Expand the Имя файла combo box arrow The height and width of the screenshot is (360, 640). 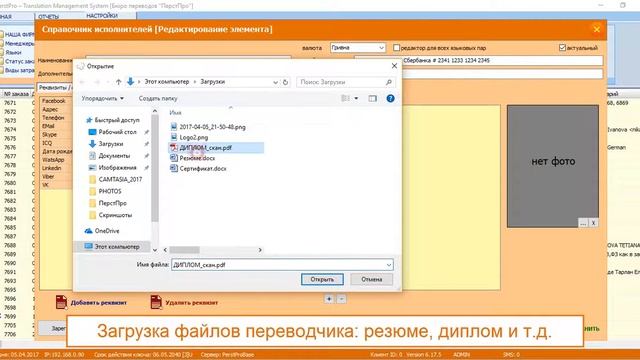(389, 265)
